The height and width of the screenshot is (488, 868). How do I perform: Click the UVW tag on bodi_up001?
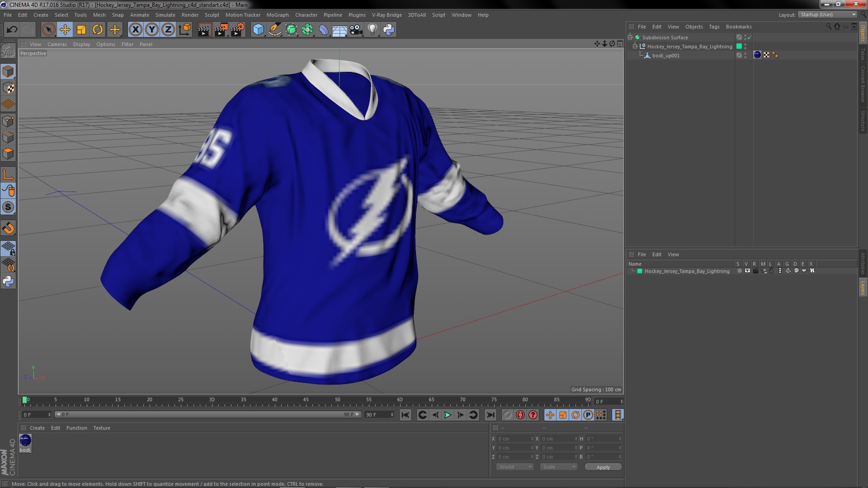767,55
